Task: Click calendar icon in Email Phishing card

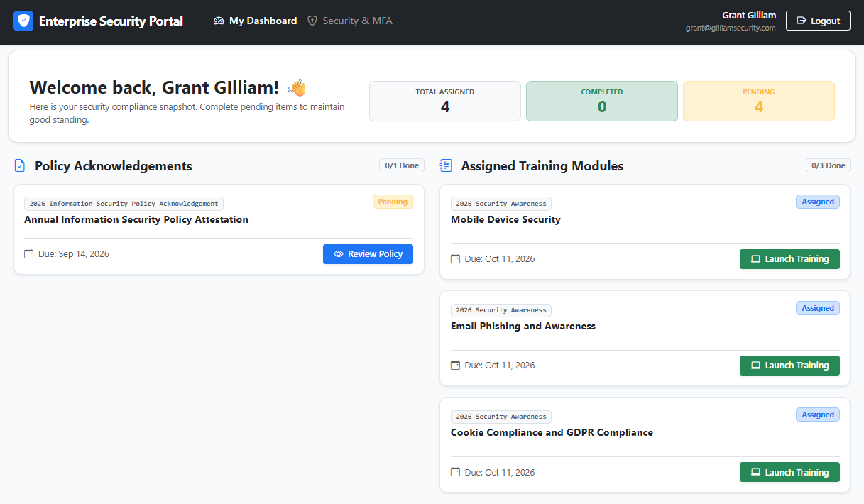Action: tap(456, 366)
